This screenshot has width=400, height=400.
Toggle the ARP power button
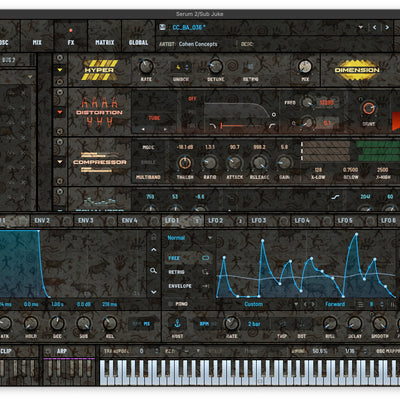(48, 351)
